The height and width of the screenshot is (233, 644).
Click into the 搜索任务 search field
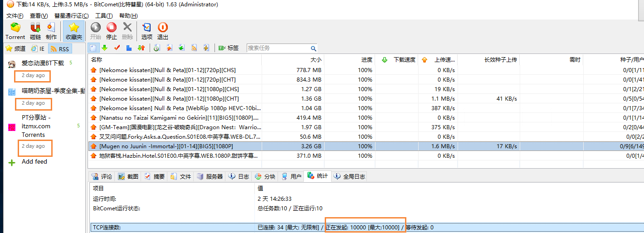click(x=278, y=48)
